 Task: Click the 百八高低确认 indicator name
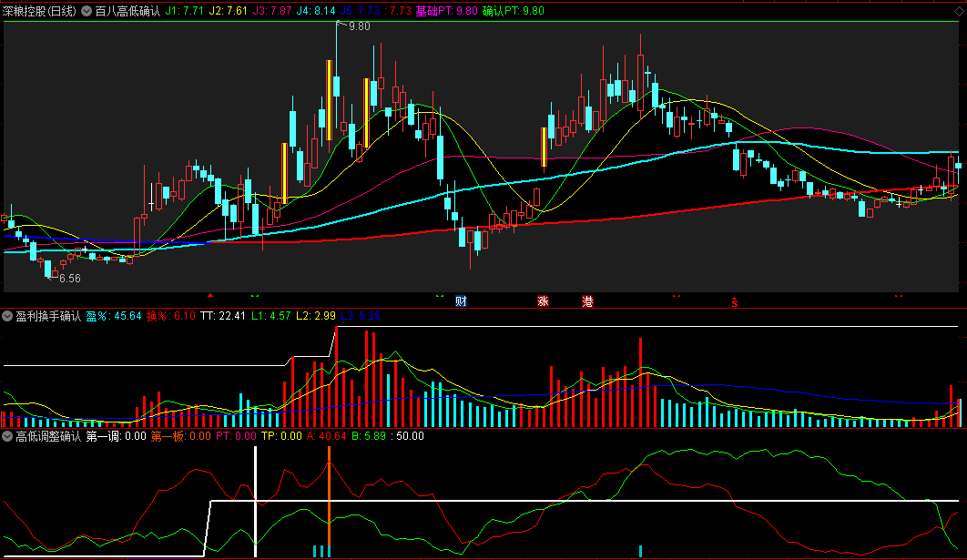pos(127,11)
